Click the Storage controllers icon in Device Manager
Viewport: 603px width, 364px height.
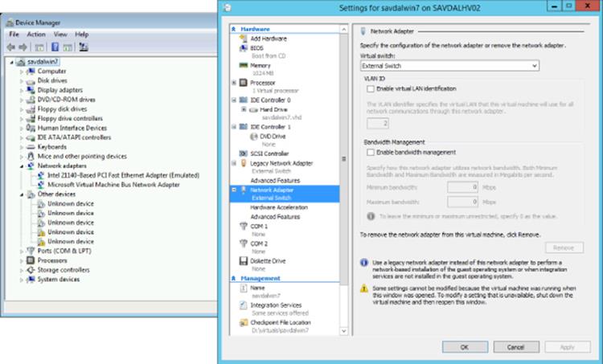(31, 270)
